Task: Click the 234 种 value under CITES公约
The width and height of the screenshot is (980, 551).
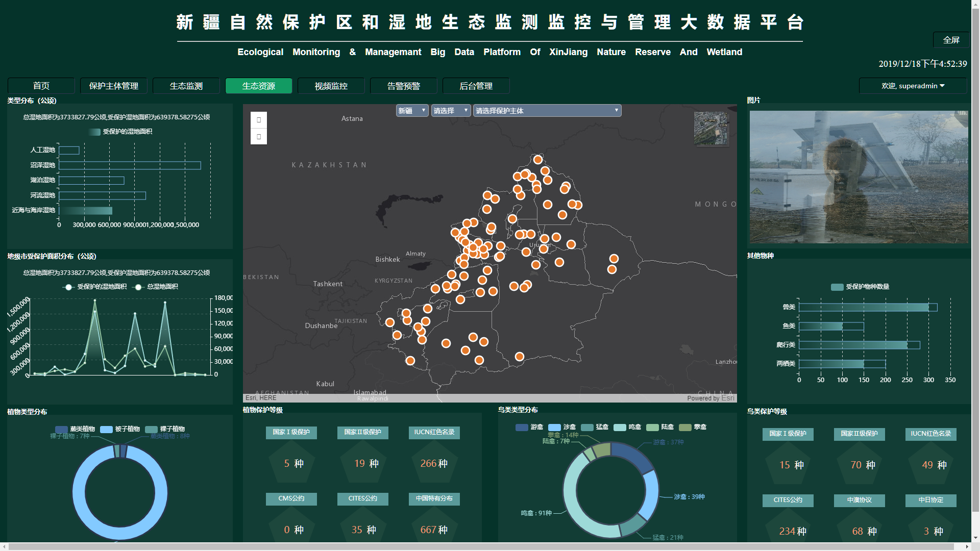Action: pyautogui.click(x=793, y=532)
